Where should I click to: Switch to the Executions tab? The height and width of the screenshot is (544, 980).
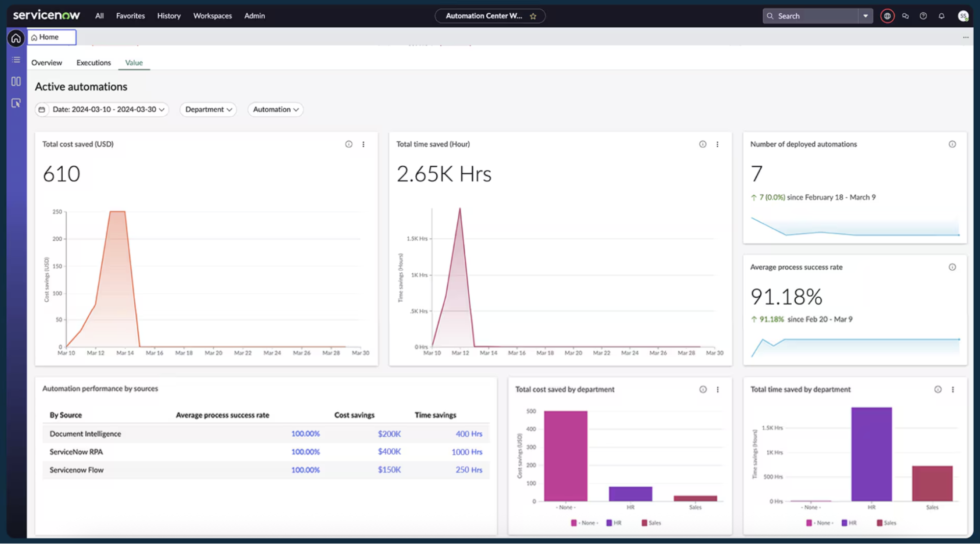pyautogui.click(x=93, y=62)
